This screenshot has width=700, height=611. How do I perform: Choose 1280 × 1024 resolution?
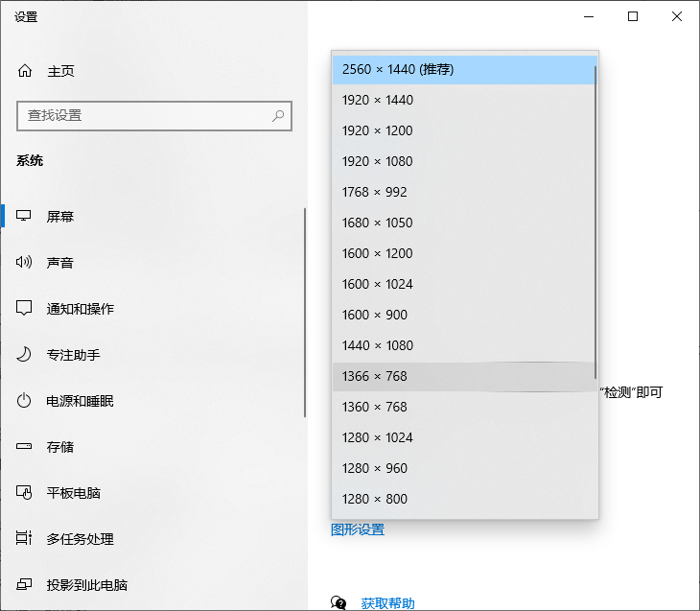point(464,437)
